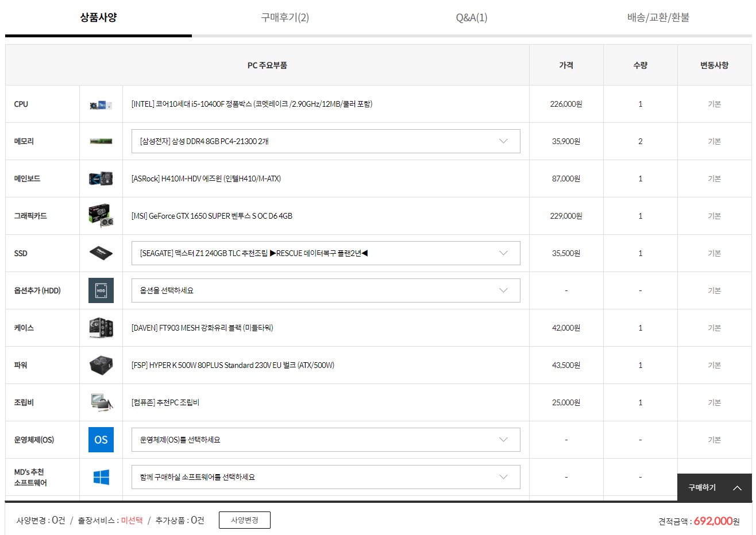756x535 pixels.
Task: Click the assembly fee 조립비 icon
Action: [101, 402]
